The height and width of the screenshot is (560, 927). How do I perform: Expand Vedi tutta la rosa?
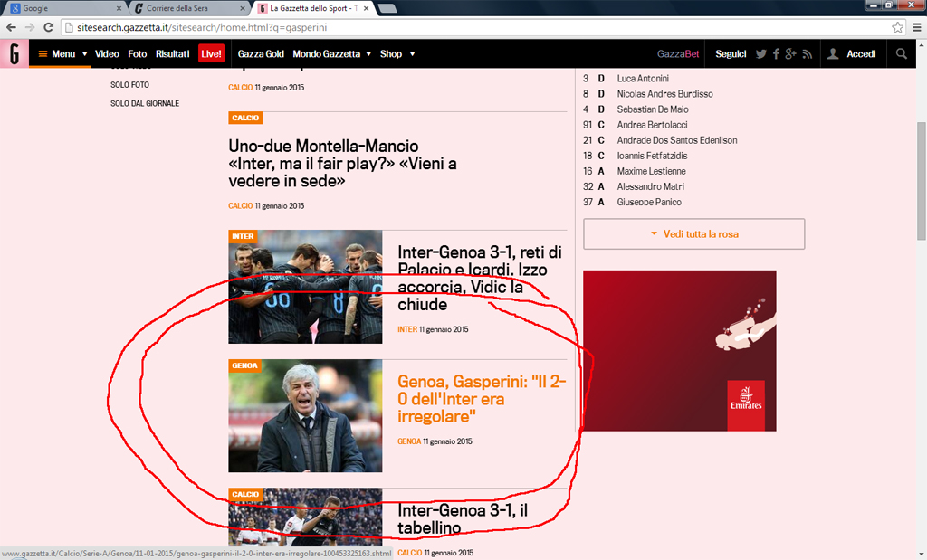694,234
